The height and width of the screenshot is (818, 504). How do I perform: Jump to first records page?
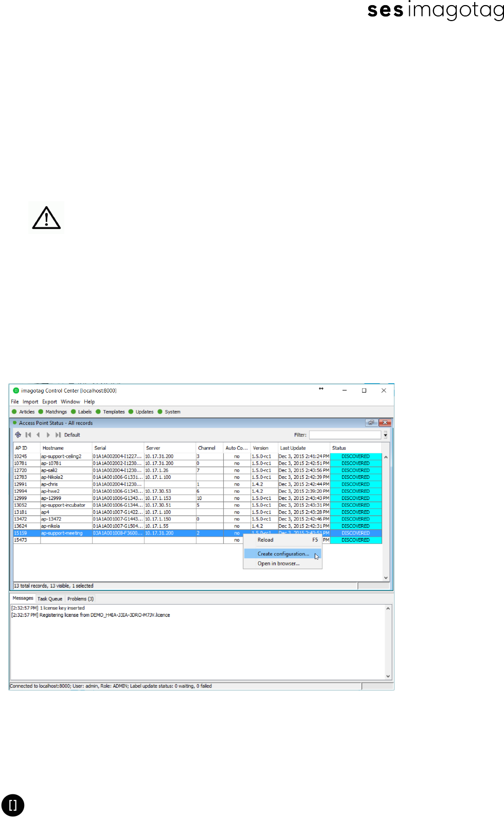click(x=28, y=435)
